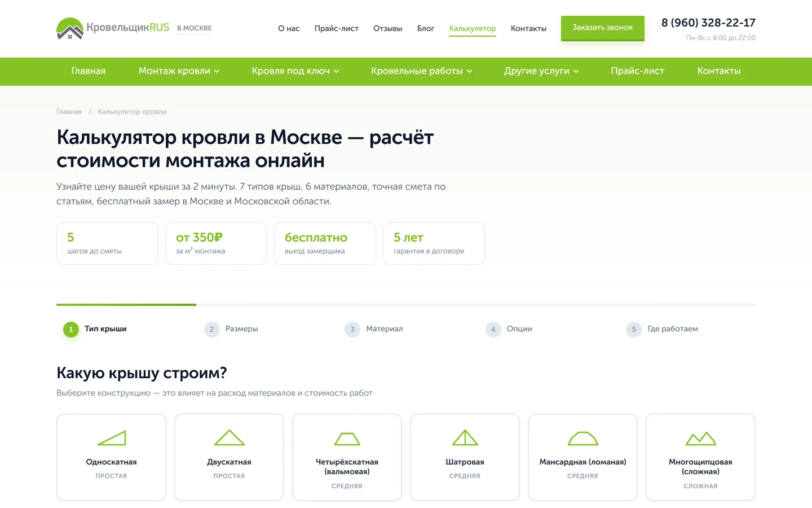The width and height of the screenshot is (812, 508).
Task: Open the Отзывы top menu link
Action: click(388, 28)
